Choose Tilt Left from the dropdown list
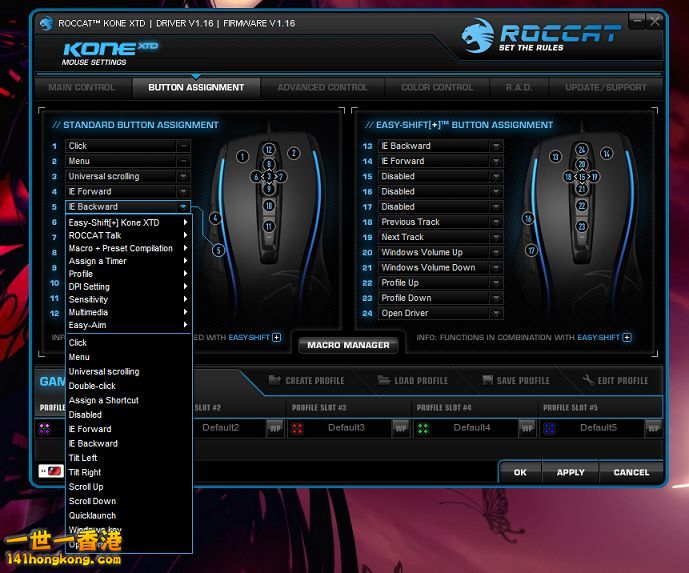Viewport: 689px width, 573px height. click(x=128, y=458)
